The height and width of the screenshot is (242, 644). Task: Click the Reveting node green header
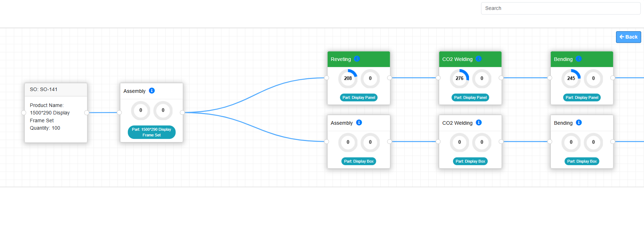(372, 59)
